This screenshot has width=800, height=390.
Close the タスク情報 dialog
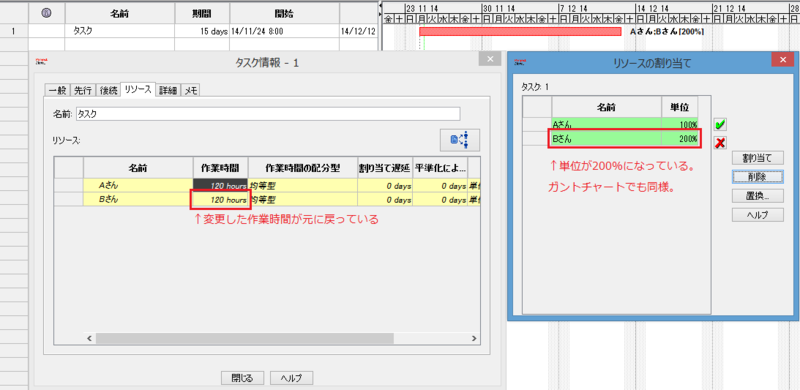point(490,59)
